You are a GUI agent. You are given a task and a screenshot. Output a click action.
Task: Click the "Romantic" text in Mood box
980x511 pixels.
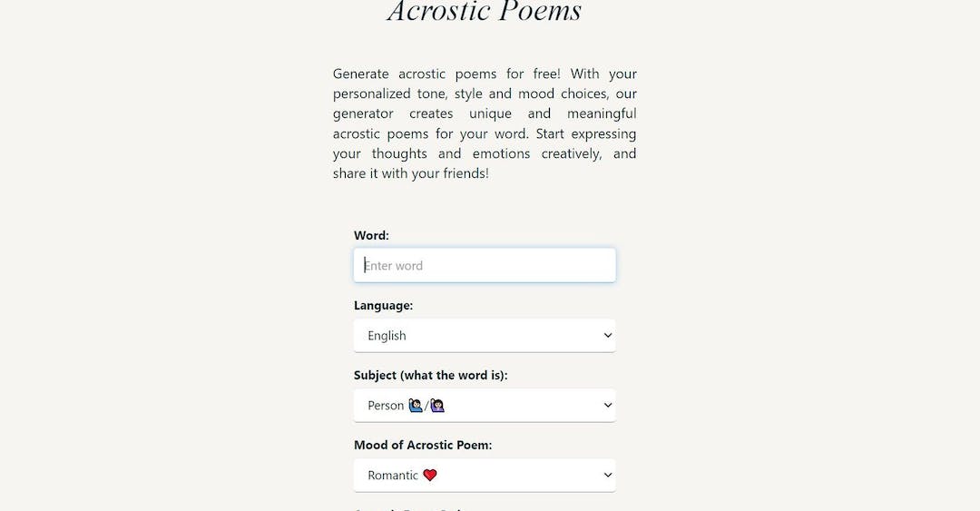coord(393,476)
